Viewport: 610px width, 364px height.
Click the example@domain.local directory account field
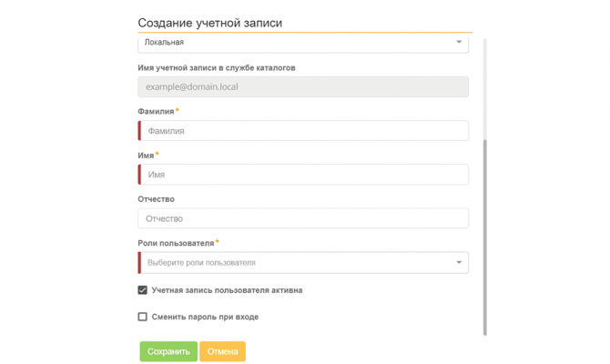point(303,87)
